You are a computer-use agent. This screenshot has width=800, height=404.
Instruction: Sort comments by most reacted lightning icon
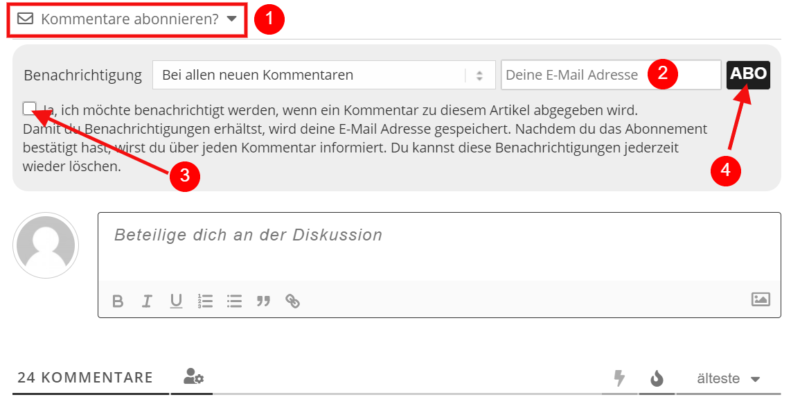click(x=619, y=378)
